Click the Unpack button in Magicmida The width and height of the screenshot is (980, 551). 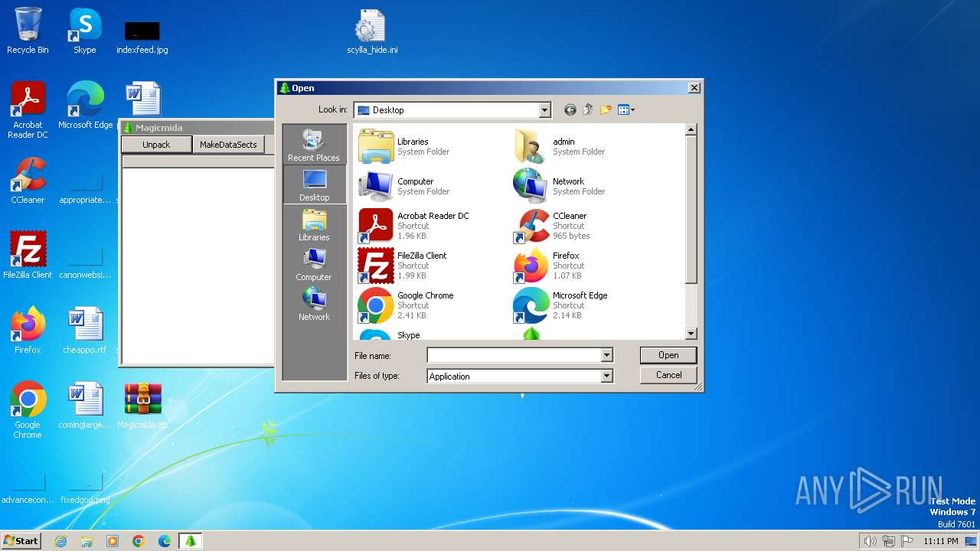point(156,145)
